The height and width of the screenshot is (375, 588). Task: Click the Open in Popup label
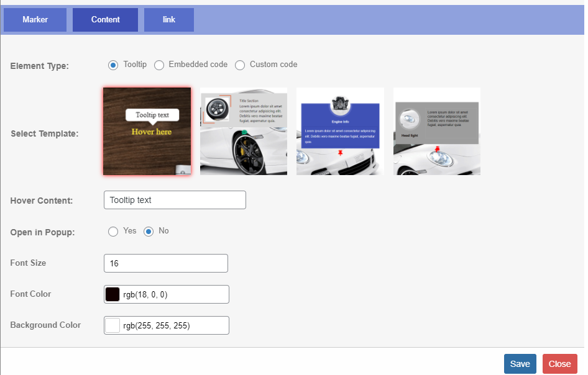click(x=42, y=232)
